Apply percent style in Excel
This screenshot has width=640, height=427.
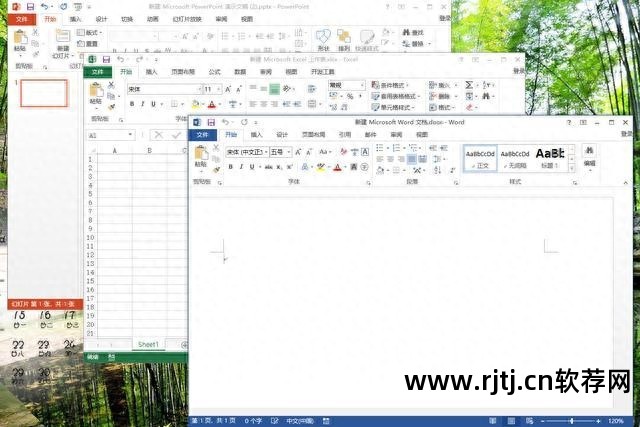tap(350, 96)
